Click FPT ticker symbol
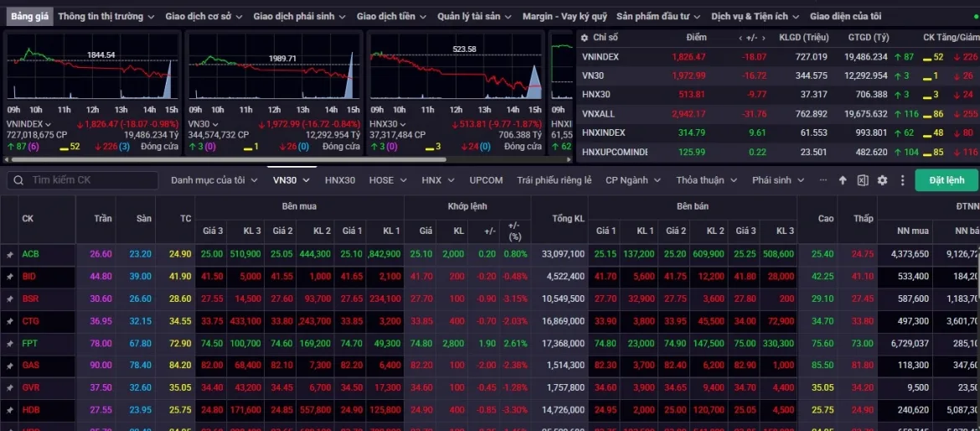The height and width of the screenshot is (431, 980). [x=29, y=344]
